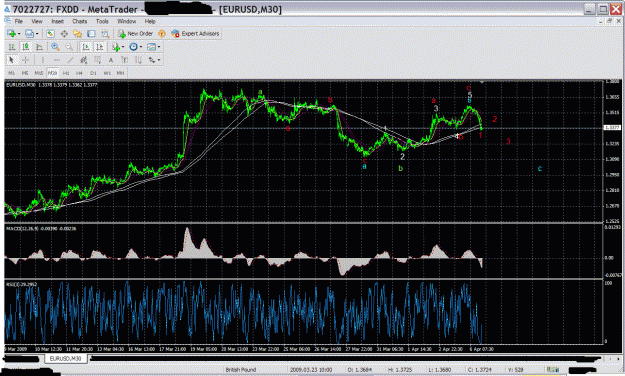625x376 pixels.
Task: Switch chart to M1 timeframe
Action: 11,73
